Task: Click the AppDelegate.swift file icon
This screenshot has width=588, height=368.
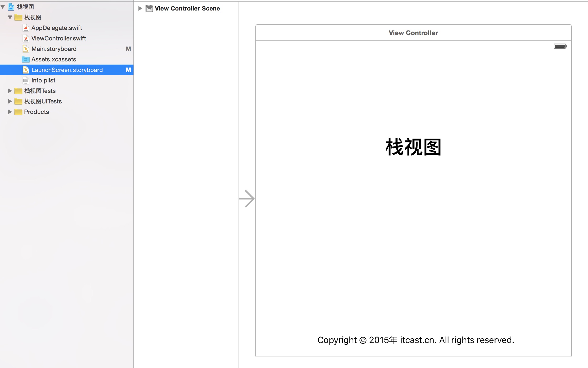Action: click(x=26, y=28)
